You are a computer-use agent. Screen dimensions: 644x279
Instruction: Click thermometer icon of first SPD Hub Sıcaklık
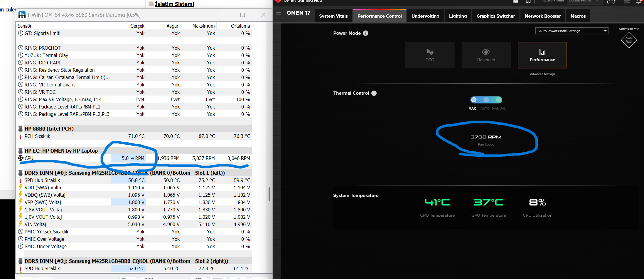click(21, 180)
